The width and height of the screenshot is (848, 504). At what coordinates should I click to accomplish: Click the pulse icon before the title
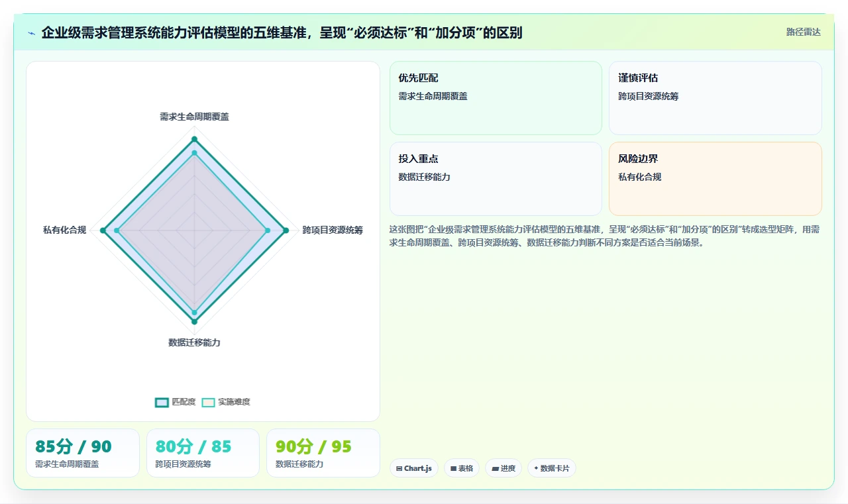(32, 33)
